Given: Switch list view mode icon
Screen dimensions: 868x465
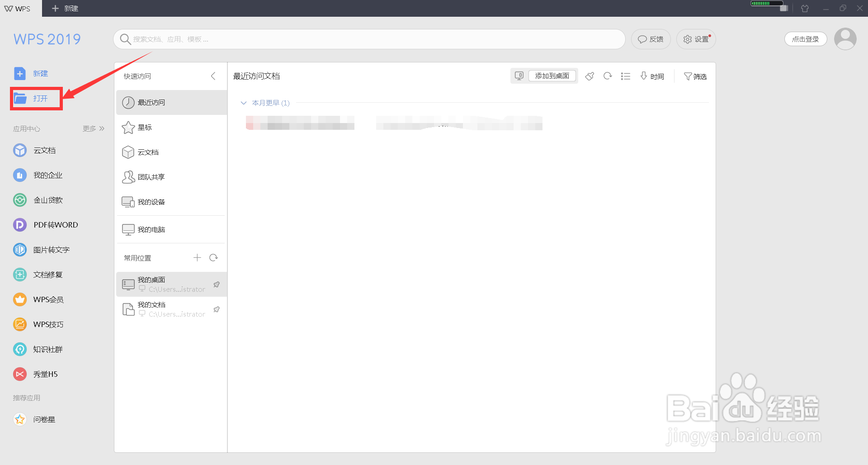Looking at the screenshot, I should [x=626, y=76].
